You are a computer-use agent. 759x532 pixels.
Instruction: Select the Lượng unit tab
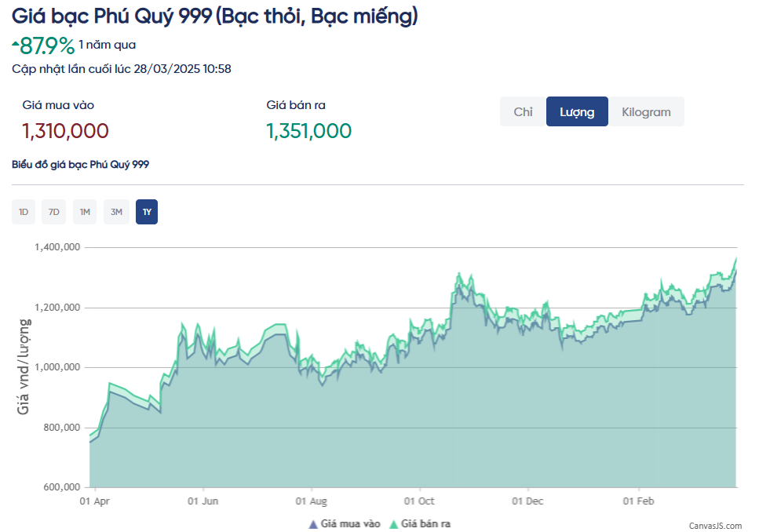(577, 111)
